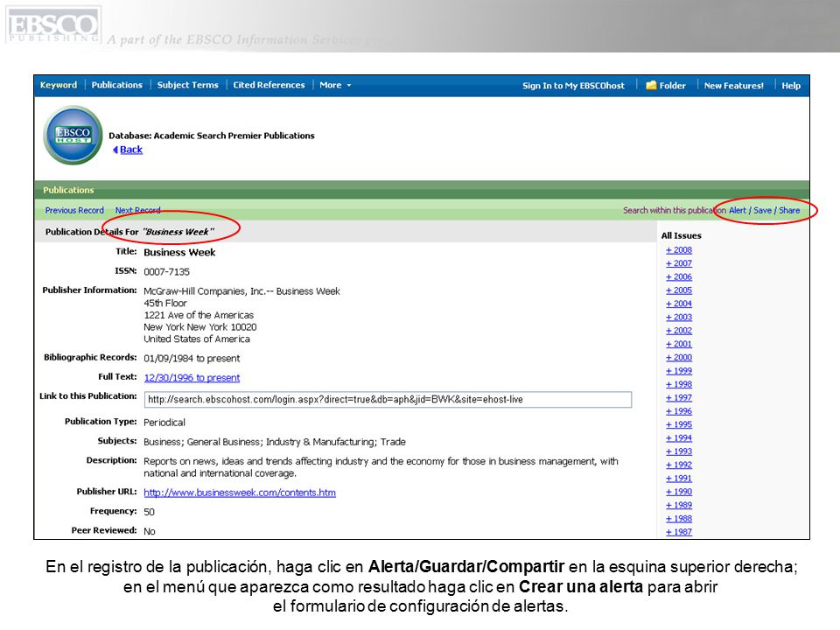Click the Link to this Publication URL field
Image resolution: width=840 pixels, height=630 pixels.
pyautogui.click(x=388, y=399)
